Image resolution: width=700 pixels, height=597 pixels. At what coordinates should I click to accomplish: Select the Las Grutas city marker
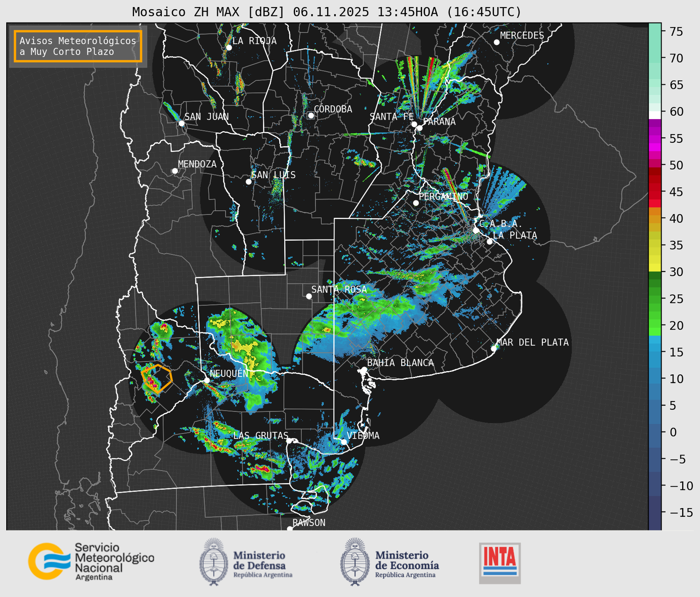tap(289, 441)
